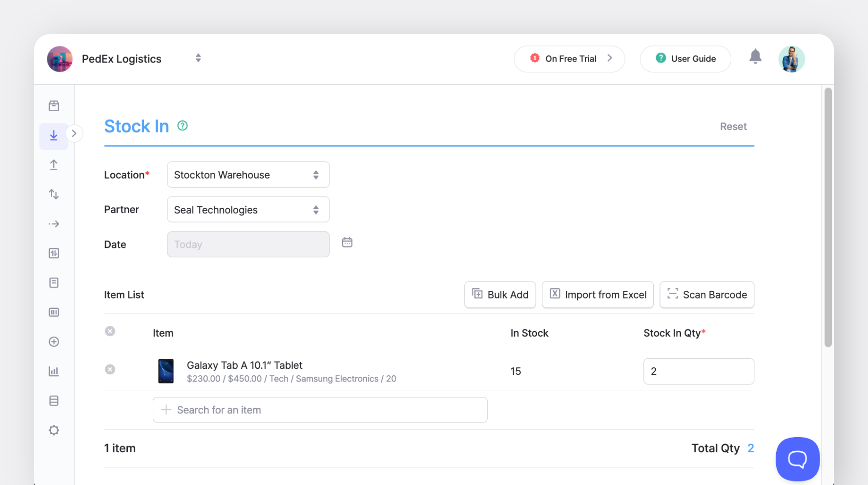Open the Stock Out sidebar icon

coord(54,164)
